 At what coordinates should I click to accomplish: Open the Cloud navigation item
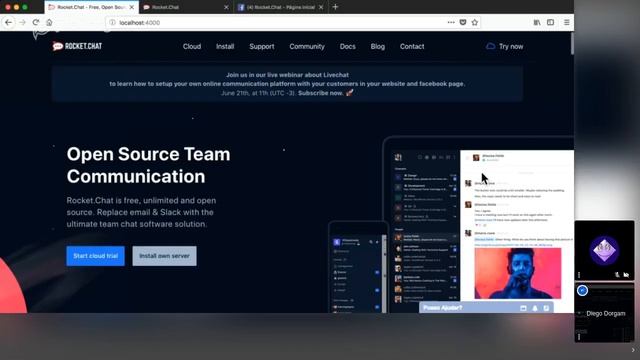[x=192, y=47]
